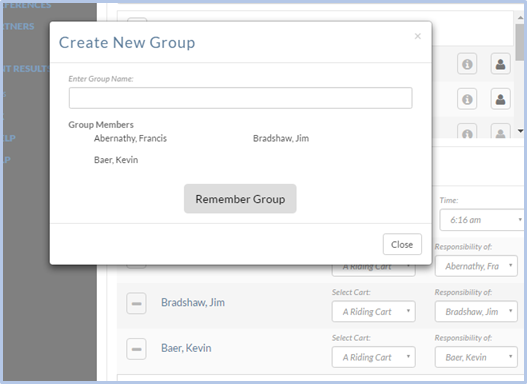Click the partially visible third info icon

pos(467,132)
